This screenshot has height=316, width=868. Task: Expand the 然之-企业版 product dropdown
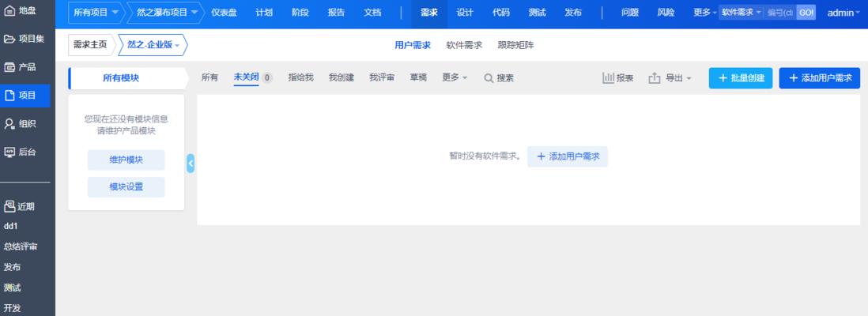tap(153, 45)
